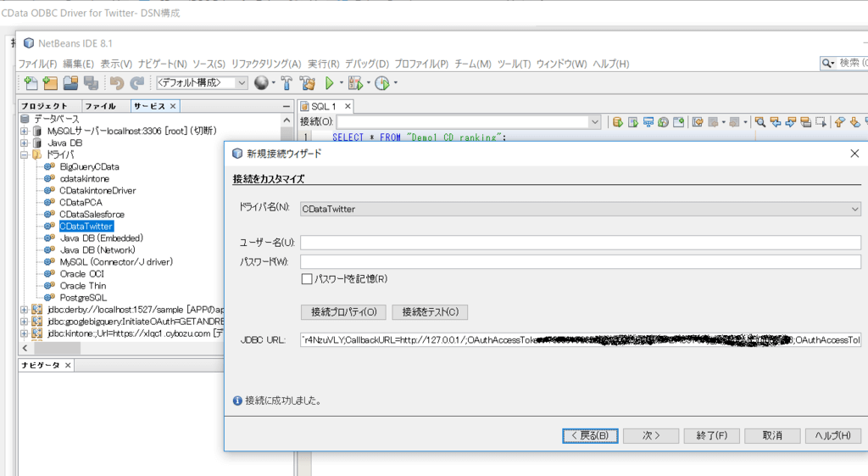Click the 戻る(B) back button
This screenshot has height=476, width=868.
590,435
